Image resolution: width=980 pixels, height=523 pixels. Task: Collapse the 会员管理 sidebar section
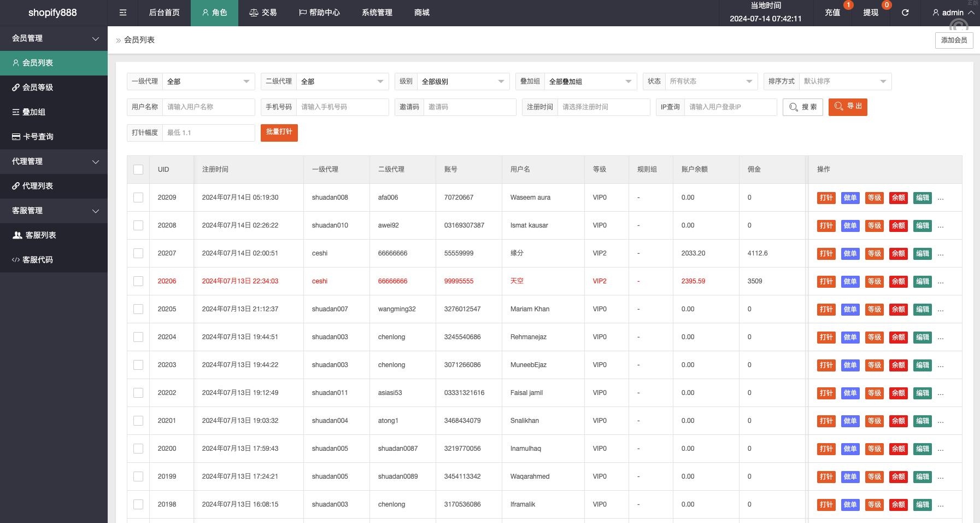(54, 38)
